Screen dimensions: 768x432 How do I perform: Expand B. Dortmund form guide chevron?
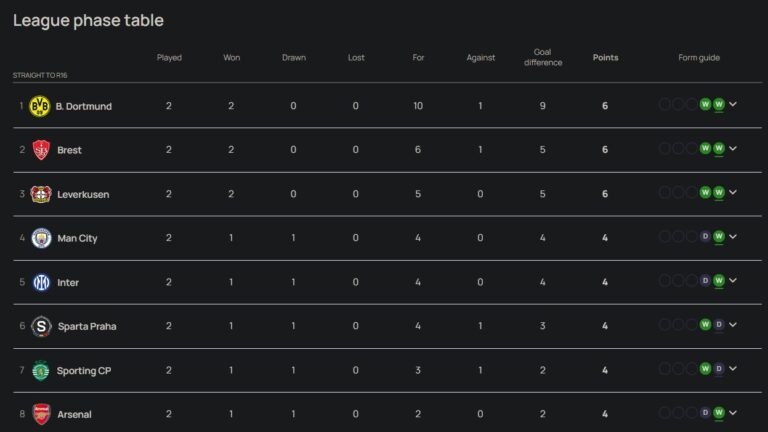pos(733,105)
